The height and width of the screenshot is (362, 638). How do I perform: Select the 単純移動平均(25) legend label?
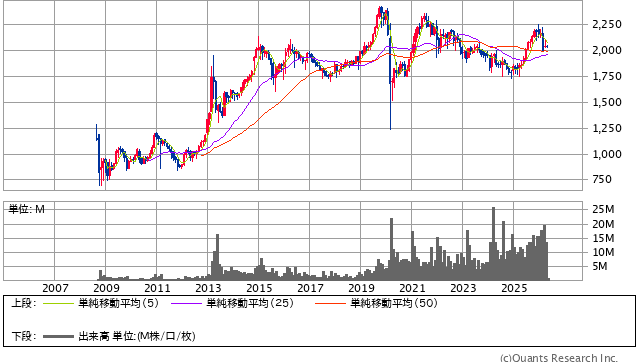click(250, 303)
